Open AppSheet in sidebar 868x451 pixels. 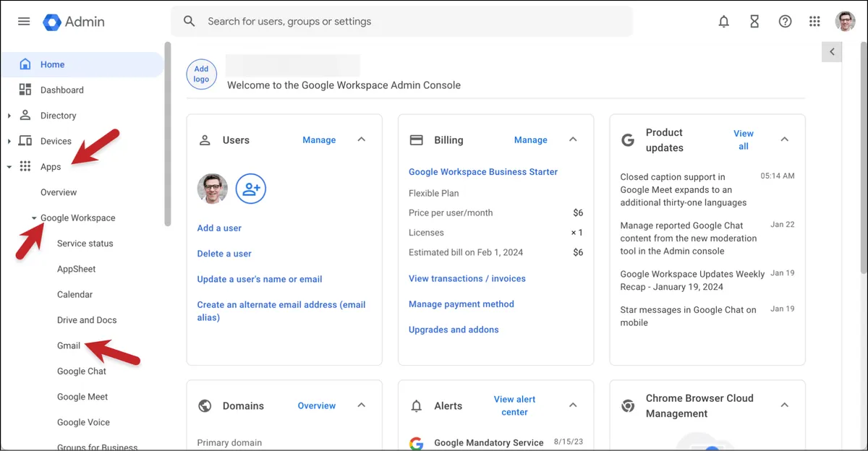[77, 269]
